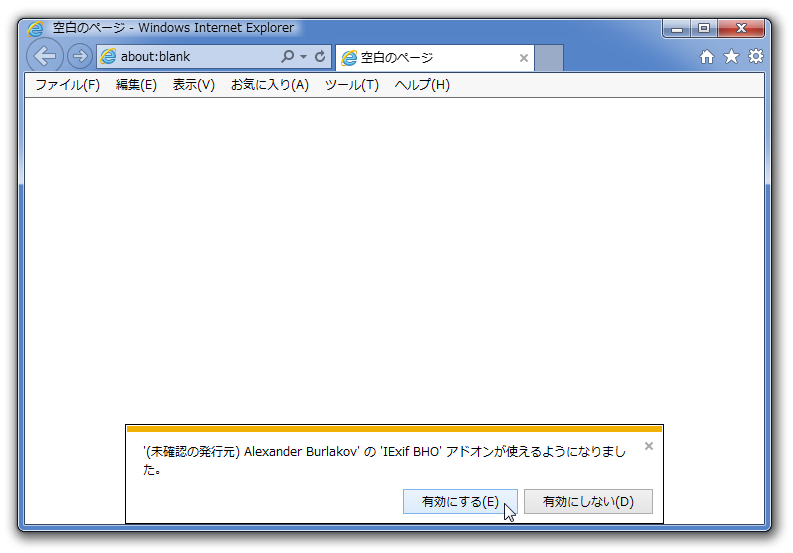793x553 pixels.
Task: Go back with the Back arrow button
Action: point(45,56)
